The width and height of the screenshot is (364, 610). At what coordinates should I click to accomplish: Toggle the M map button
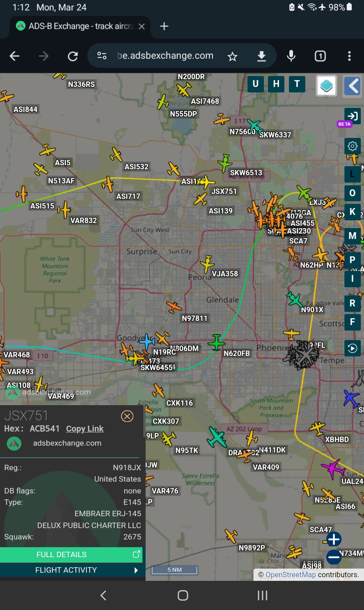[352, 236]
